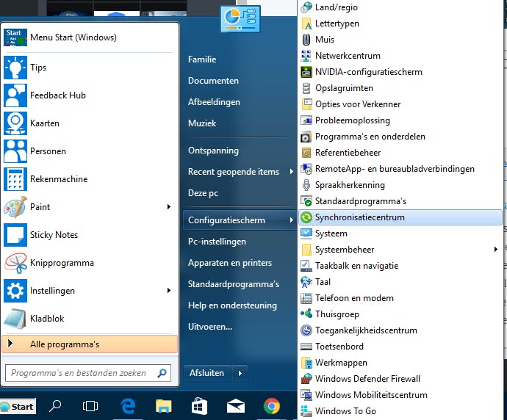Launch Rekenmachine via its calculator icon
507x420 pixels.
[x=15, y=179]
